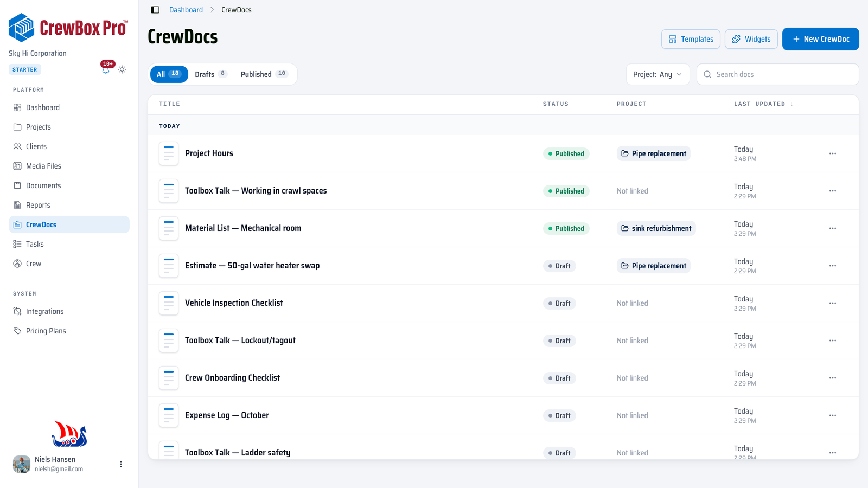
Task: Open row menu for Crew Onboarding Checklist
Action: click(833, 378)
